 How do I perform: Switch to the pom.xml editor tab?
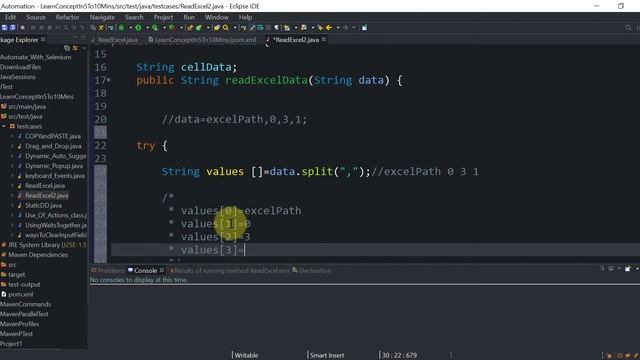tap(203, 40)
